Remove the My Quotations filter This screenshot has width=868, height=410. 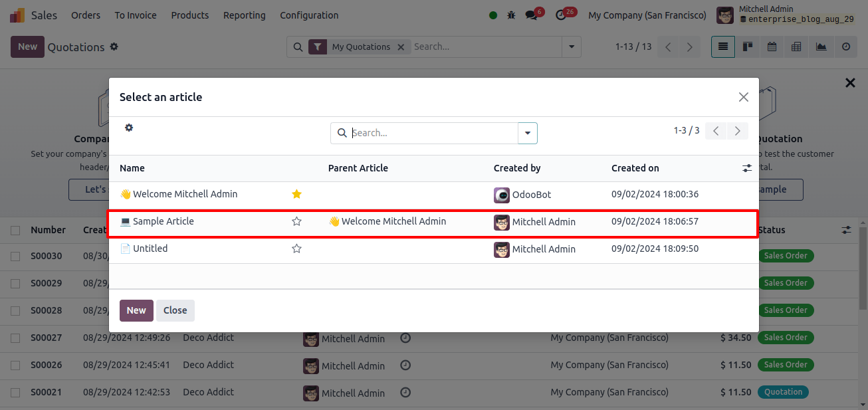[401, 47]
